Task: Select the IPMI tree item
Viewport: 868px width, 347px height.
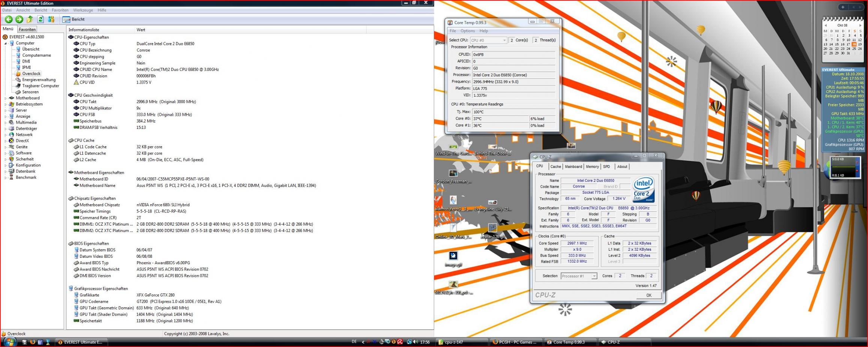Action: tap(26, 67)
